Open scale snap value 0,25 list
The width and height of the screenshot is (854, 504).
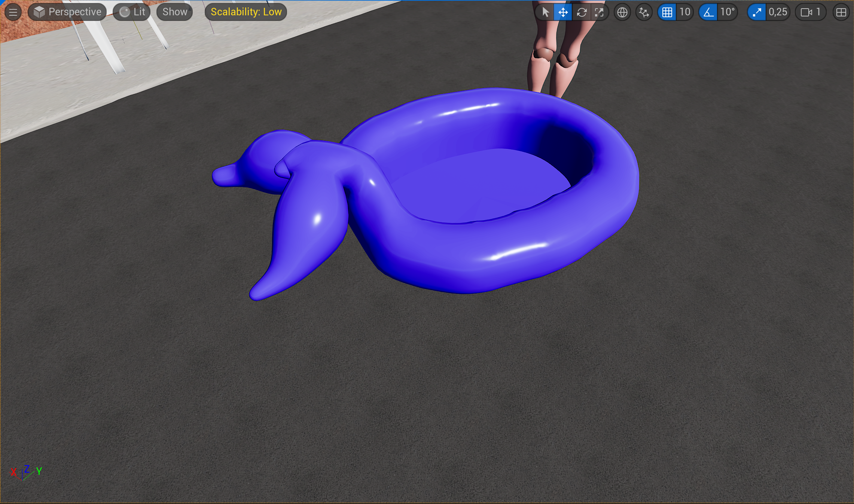(778, 12)
